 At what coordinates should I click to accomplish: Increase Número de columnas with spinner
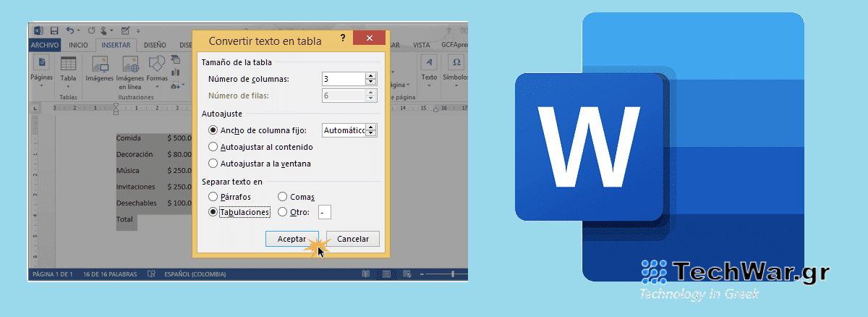(x=371, y=76)
